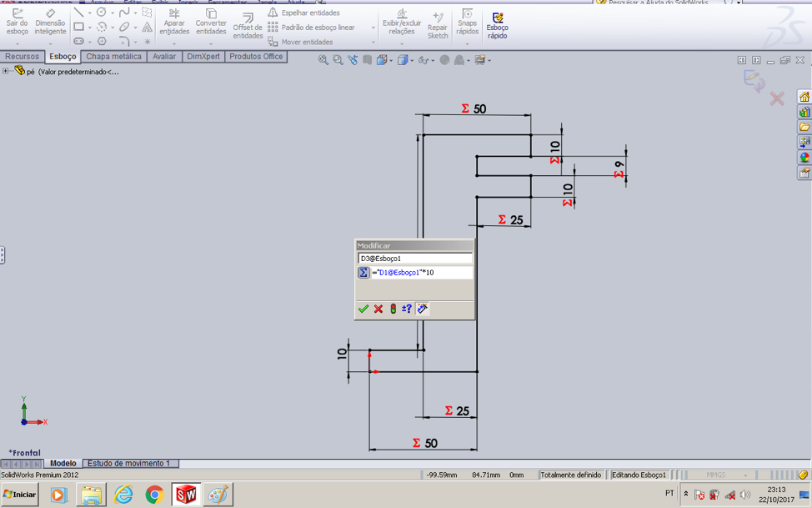Click Converter entidades tool
The image size is (812, 508).
coord(211,22)
